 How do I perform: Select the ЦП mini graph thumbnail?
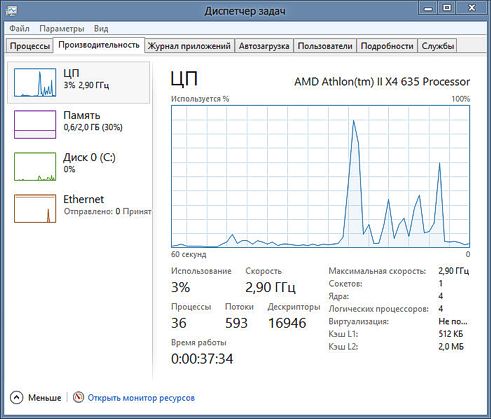(x=35, y=82)
